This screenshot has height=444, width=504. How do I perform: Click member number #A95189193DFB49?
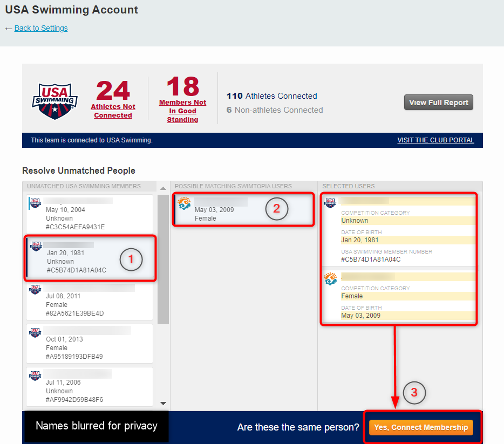click(74, 356)
